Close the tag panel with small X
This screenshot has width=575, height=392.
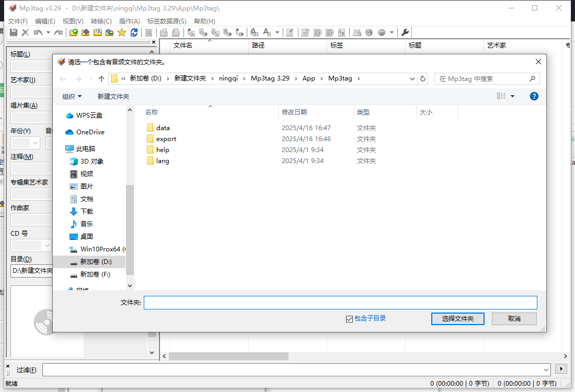point(154,42)
